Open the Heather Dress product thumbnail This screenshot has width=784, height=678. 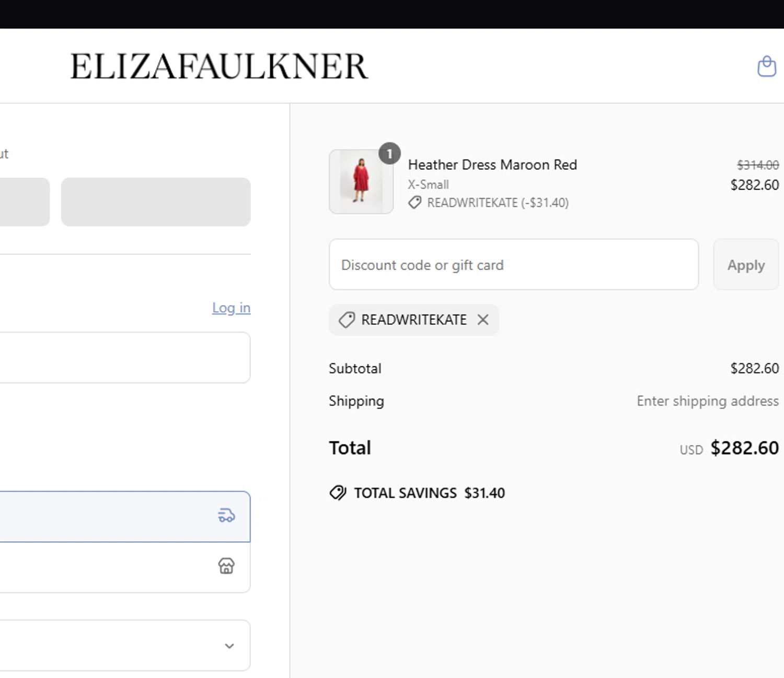coord(361,182)
